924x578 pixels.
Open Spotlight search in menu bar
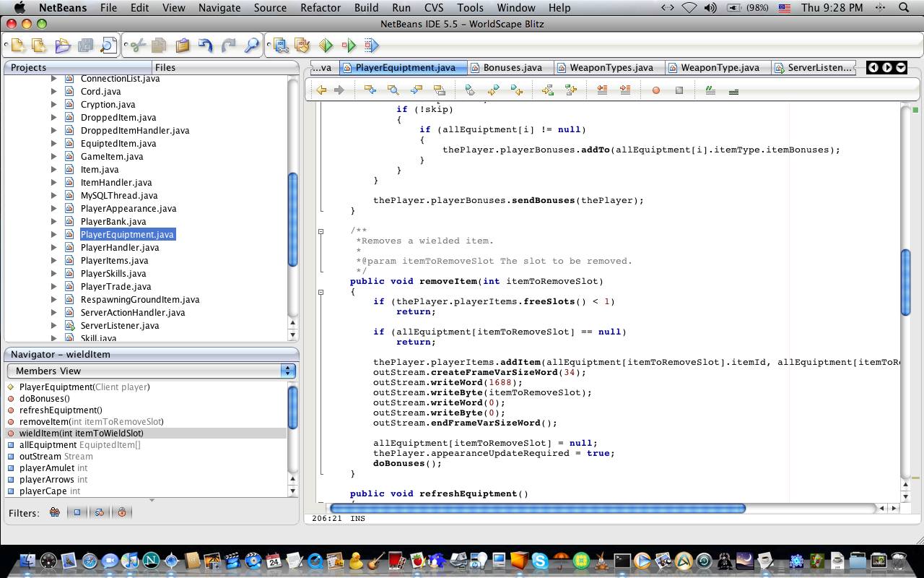(904, 7)
